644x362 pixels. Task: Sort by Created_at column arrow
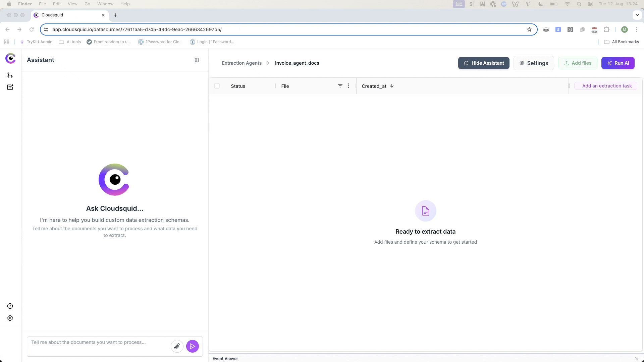(392, 86)
